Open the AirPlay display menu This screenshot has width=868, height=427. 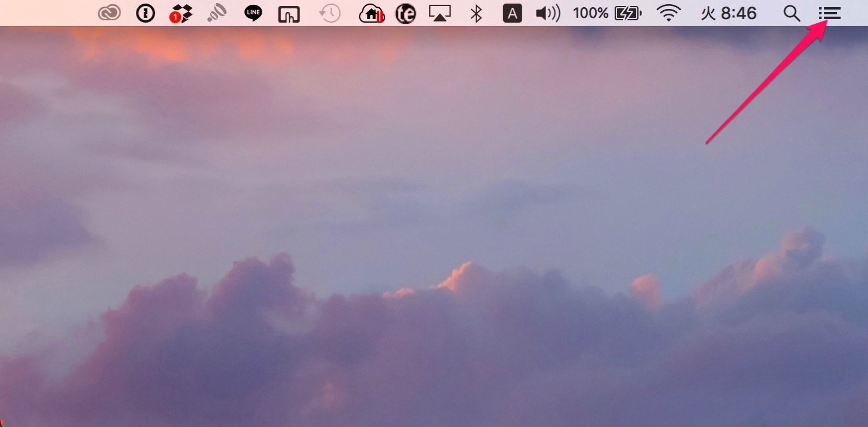[440, 13]
